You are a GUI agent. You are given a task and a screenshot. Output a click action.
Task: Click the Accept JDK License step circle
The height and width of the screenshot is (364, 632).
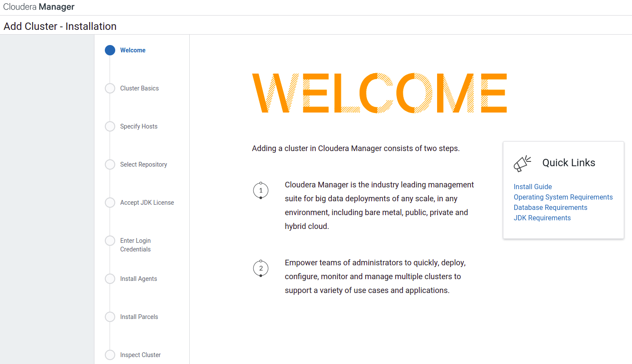pos(110,203)
